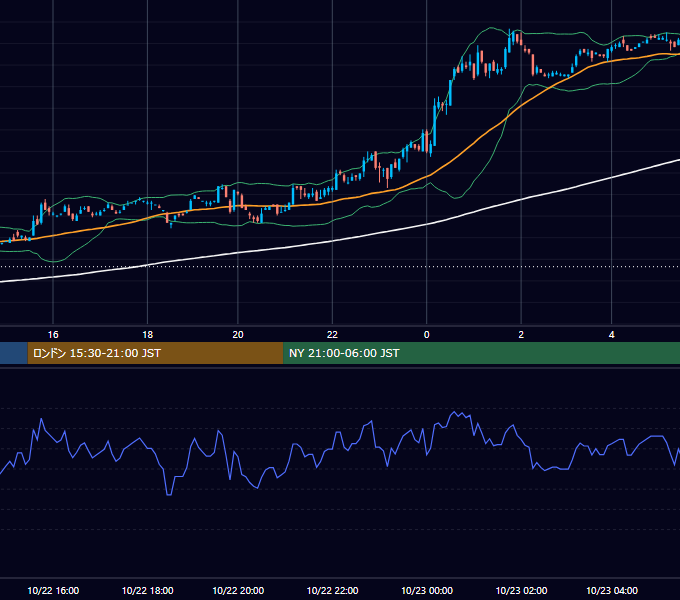Click the 18 hour axis label

(147, 335)
